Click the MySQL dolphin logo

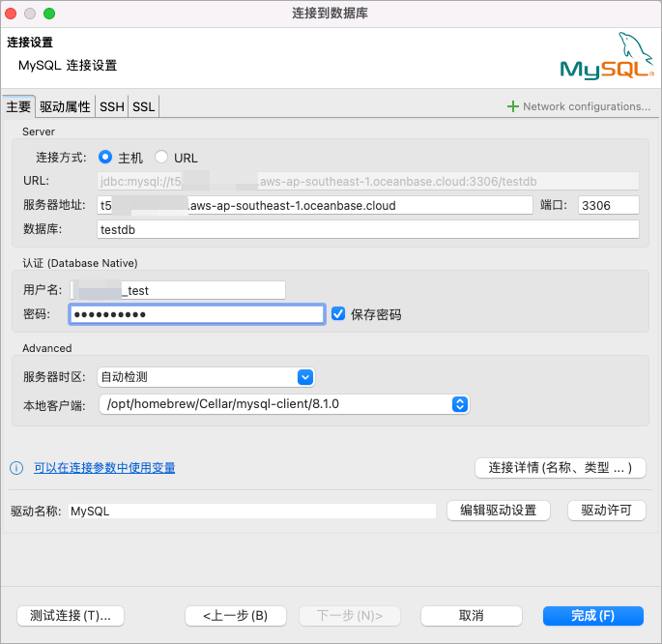607,56
